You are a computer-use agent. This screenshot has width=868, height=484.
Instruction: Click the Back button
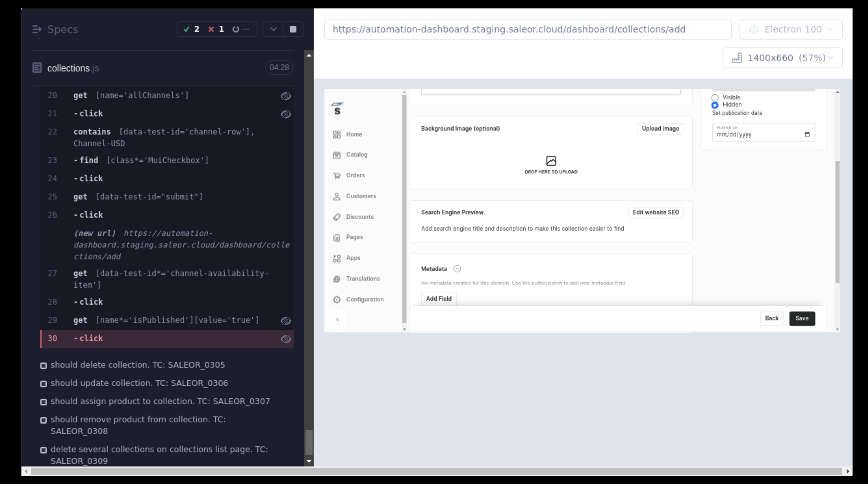click(771, 319)
